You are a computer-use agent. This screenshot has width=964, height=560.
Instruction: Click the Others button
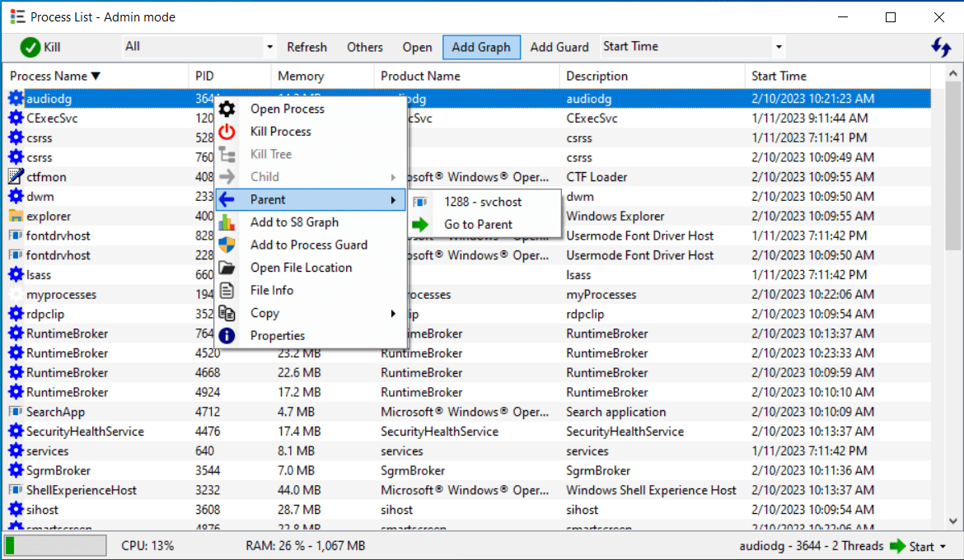point(364,47)
